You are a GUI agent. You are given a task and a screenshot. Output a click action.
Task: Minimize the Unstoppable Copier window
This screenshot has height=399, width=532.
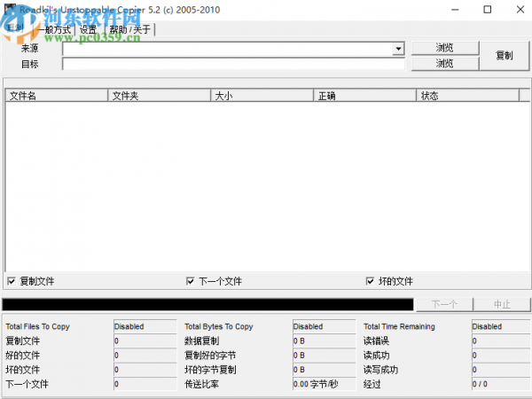click(x=455, y=10)
